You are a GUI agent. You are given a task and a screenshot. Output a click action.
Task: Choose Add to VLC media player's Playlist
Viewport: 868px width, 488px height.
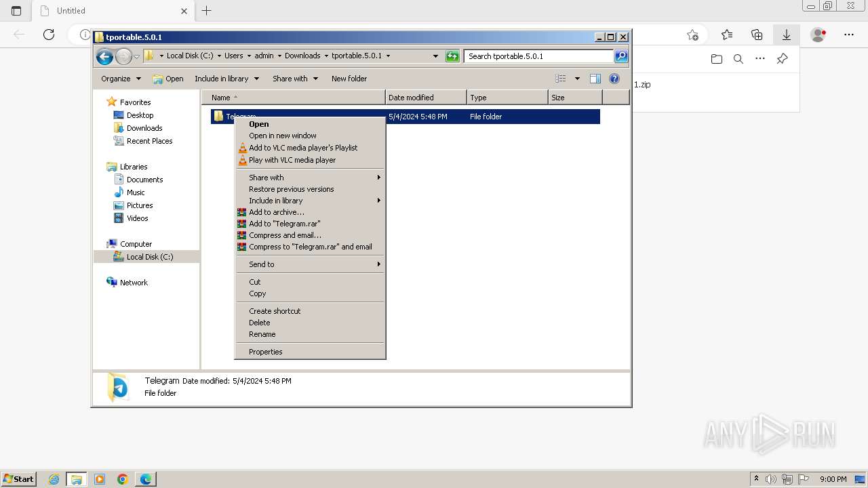click(x=310, y=148)
